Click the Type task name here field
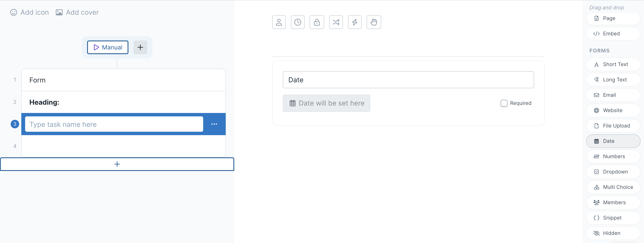 pos(114,124)
